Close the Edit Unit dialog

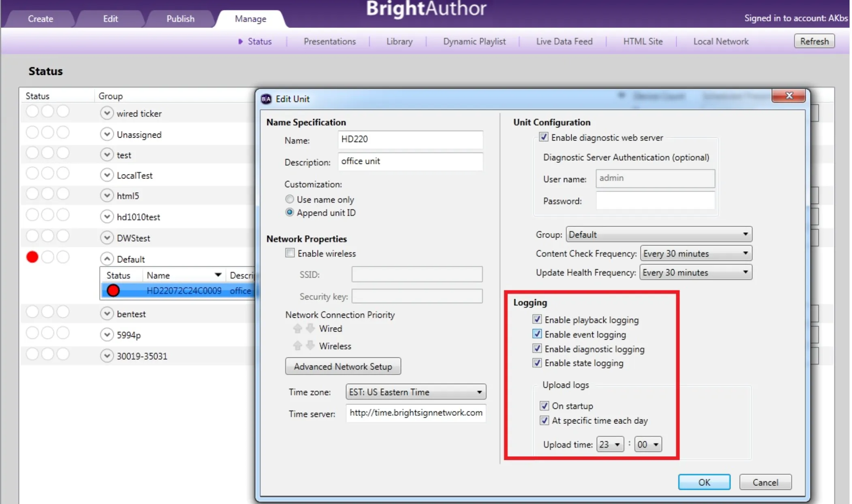tap(788, 96)
